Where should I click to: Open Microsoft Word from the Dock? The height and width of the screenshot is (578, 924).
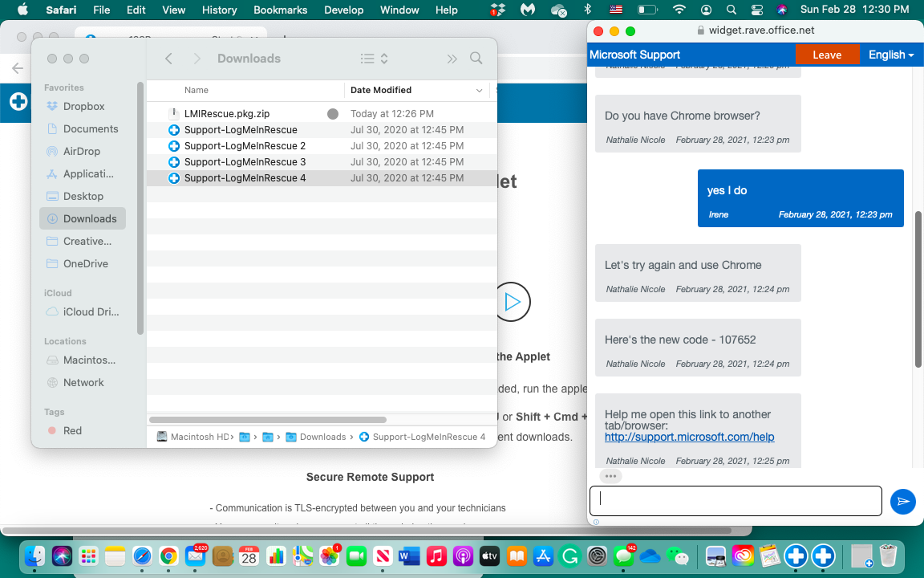click(x=409, y=556)
